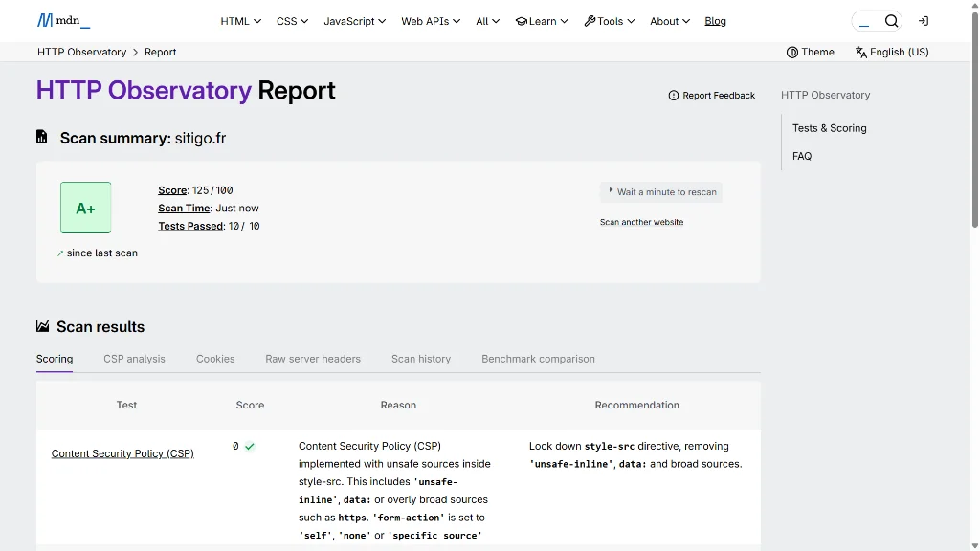Screen dimensions: 980x551
Task: Expand the JavaScript menu
Action: coord(354,21)
